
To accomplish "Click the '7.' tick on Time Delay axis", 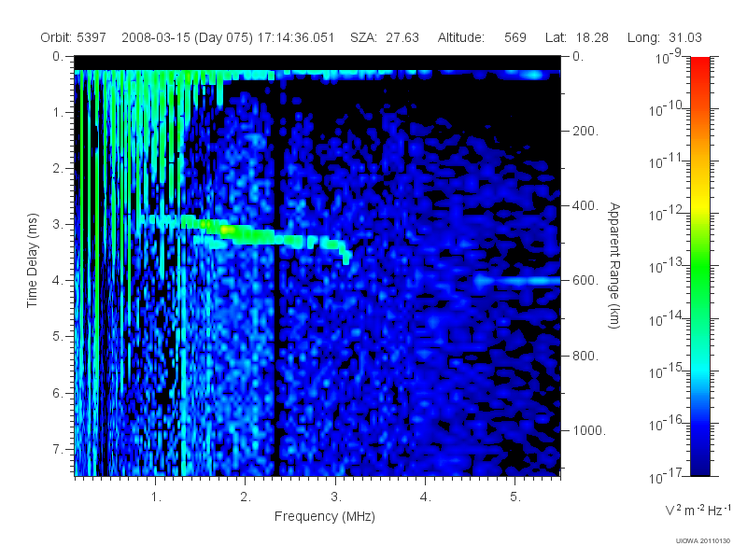I will (x=58, y=449).
